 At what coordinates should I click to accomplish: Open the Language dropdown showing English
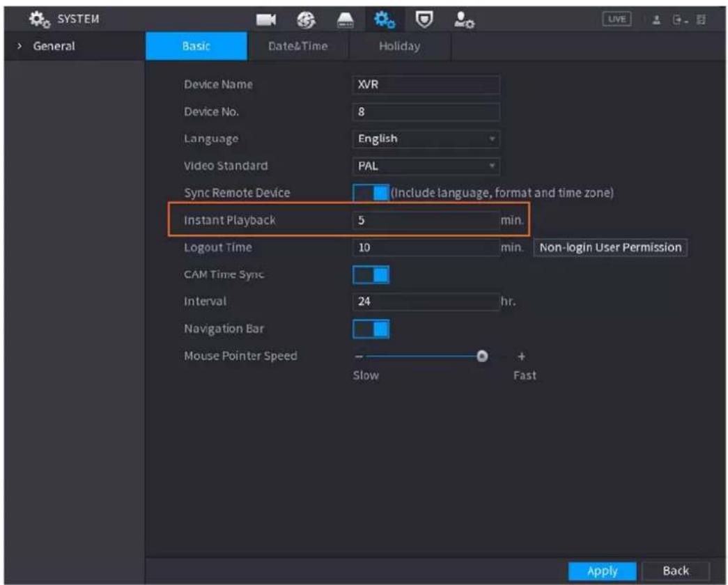pos(426,139)
